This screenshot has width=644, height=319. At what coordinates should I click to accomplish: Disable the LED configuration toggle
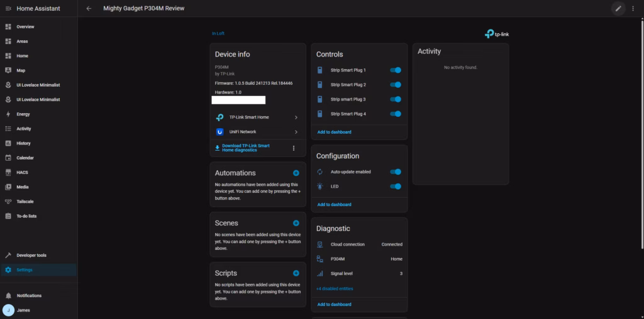pyautogui.click(x=396, y=187)
